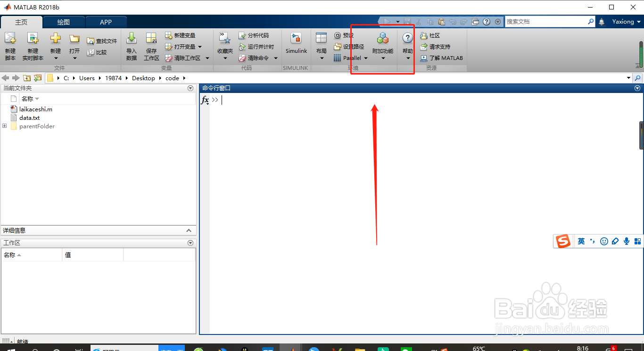Open the 社区 community link

(x=430, y=35)
